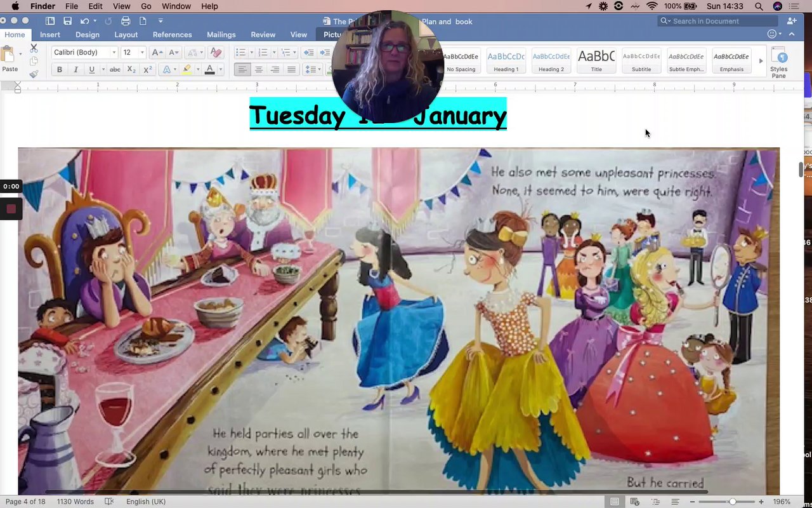The height and width of the screenshot is (508, 812).
Task: Click the English (UK) language indicator
Action: 146,502
